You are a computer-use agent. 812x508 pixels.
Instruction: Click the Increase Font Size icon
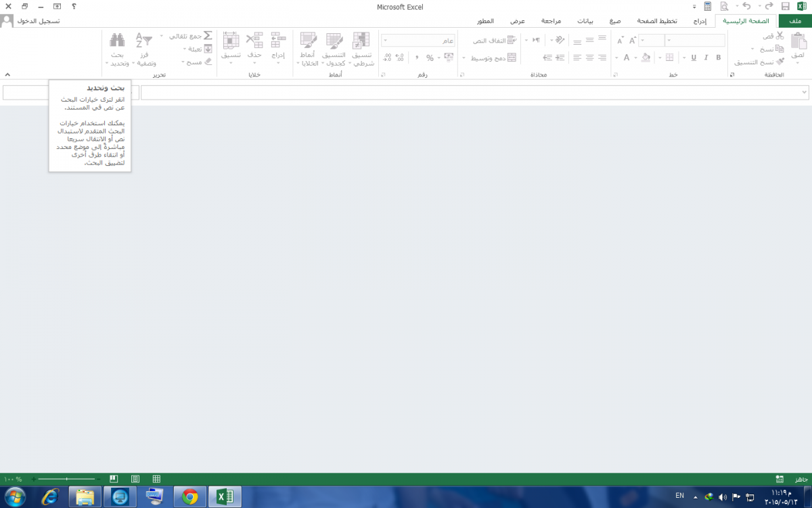633,41
